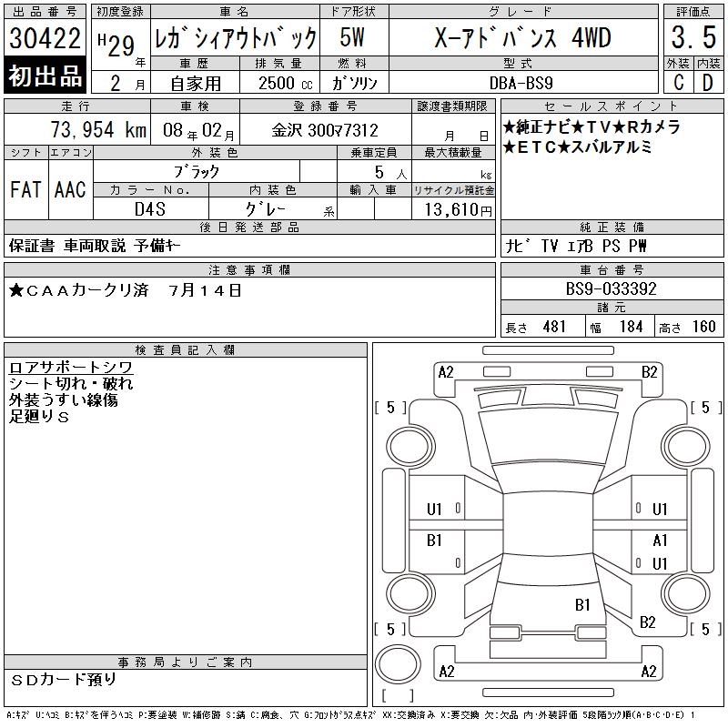This screenshot has height=728, width=728.
Task: Select color number D4S
Action: point(150,209)
